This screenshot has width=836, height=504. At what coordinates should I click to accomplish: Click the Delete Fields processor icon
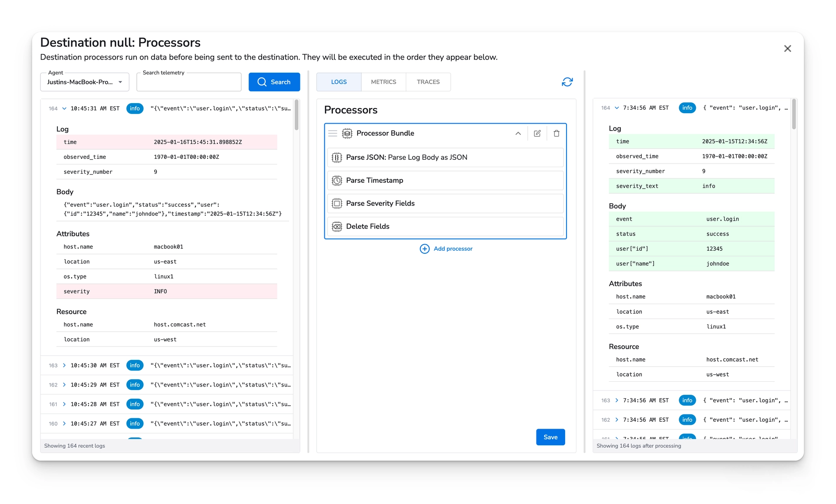pyautogui.click(x=336, y=226)
